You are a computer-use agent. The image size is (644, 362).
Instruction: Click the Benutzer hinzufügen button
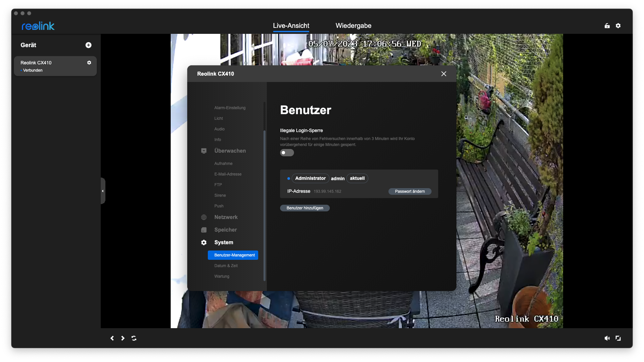pos(305,208)
